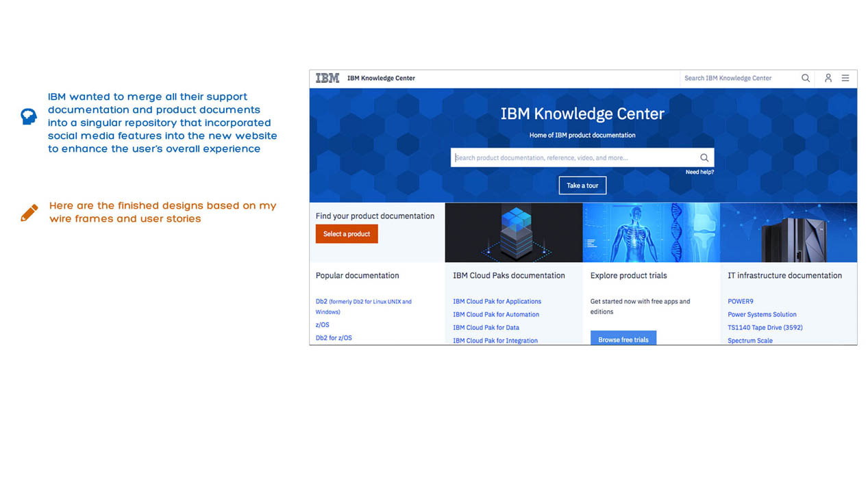This screenshot has height=488, width=868.
Task: Click the magnifier icon in the top header
Action: (806, 78)
